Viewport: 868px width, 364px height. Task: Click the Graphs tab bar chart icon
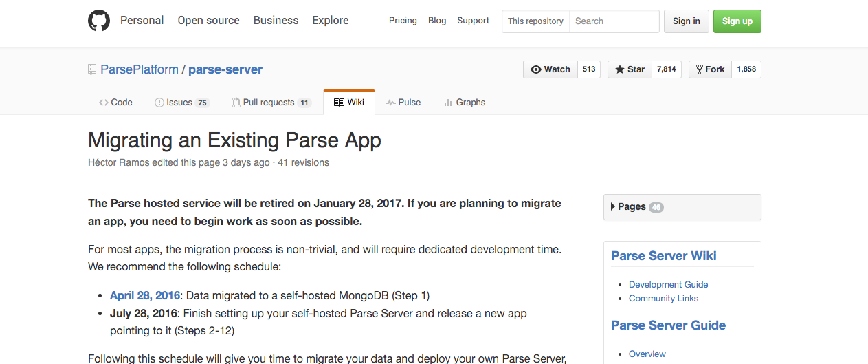point(447,103)
